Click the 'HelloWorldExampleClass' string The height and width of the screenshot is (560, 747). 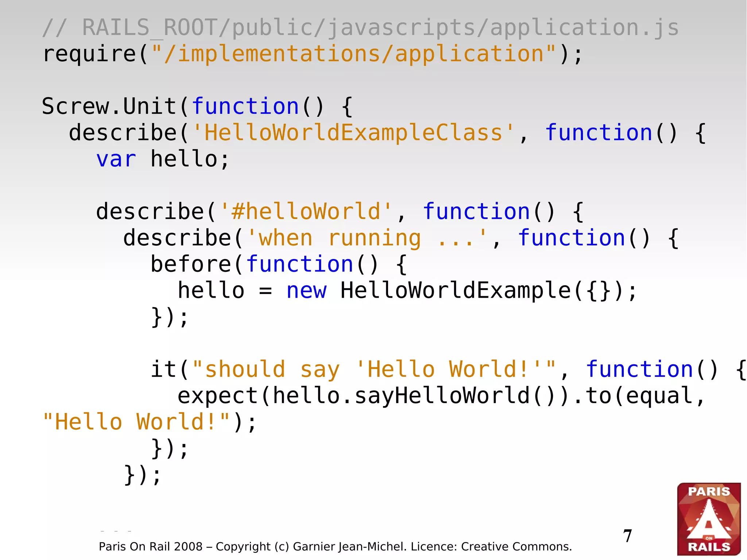(353, 133)
